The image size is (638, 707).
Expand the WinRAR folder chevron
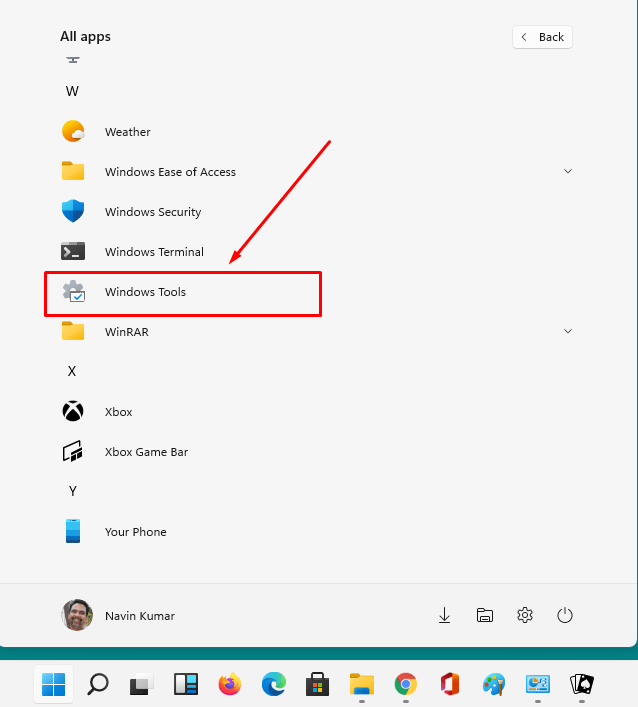568,331
